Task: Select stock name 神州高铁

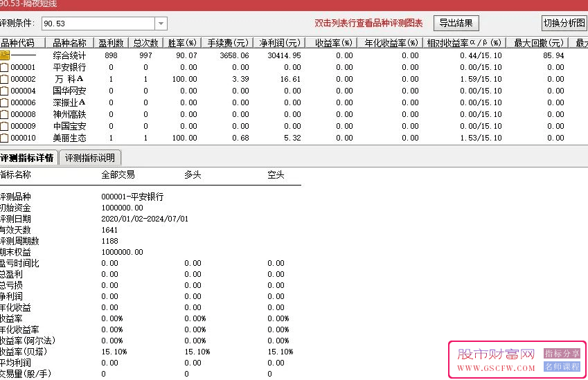Action: point(69,114)
